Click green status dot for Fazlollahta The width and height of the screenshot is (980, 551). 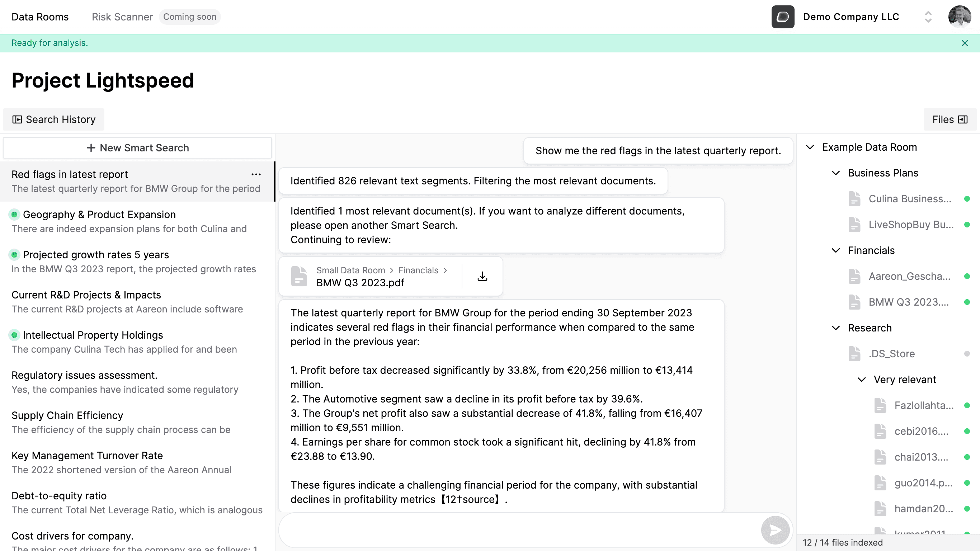coord(967,406)
